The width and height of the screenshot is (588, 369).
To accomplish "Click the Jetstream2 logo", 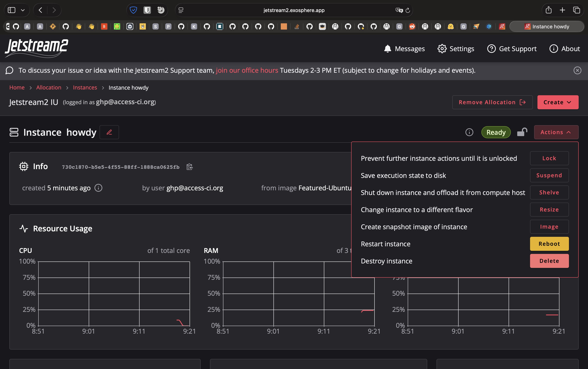I will (x=37, y=48).
